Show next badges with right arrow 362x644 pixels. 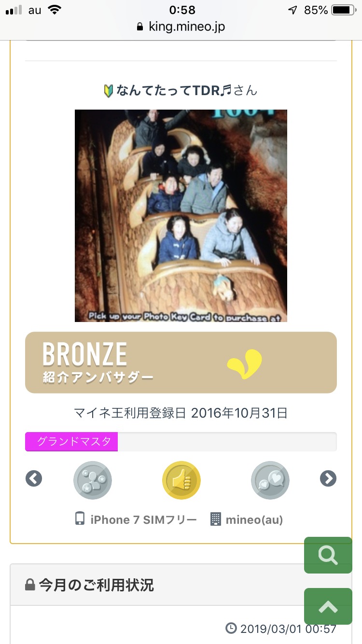328,478
